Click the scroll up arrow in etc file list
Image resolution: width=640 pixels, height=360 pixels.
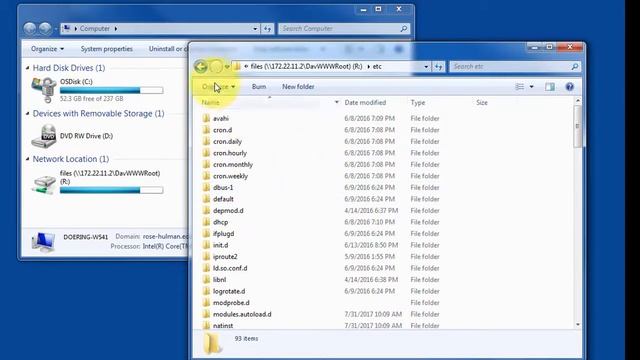(578, 100)
